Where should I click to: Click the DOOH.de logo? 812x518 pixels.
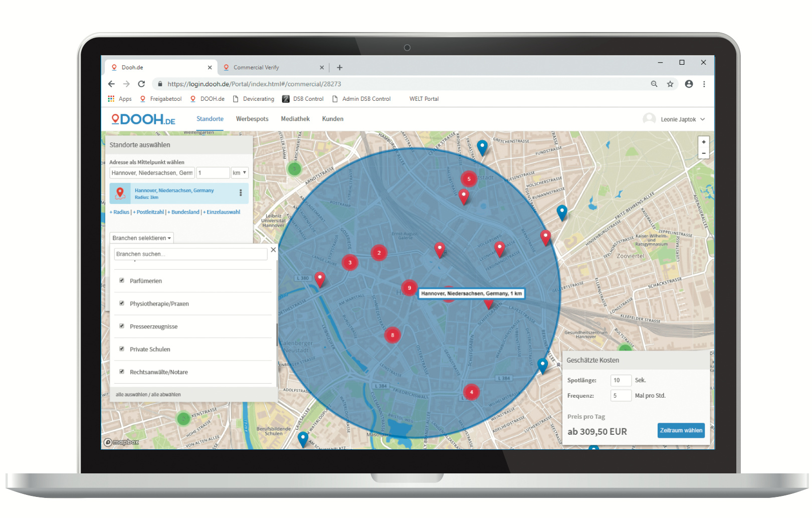click(143, 119)
